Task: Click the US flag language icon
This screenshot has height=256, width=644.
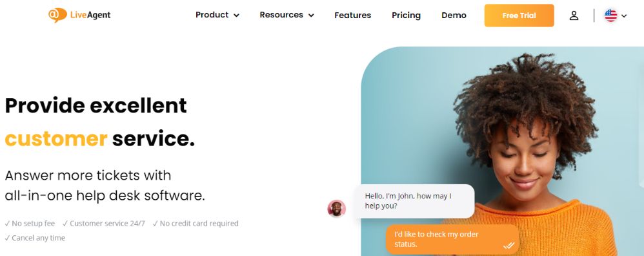Action: (x=610, y=16)
